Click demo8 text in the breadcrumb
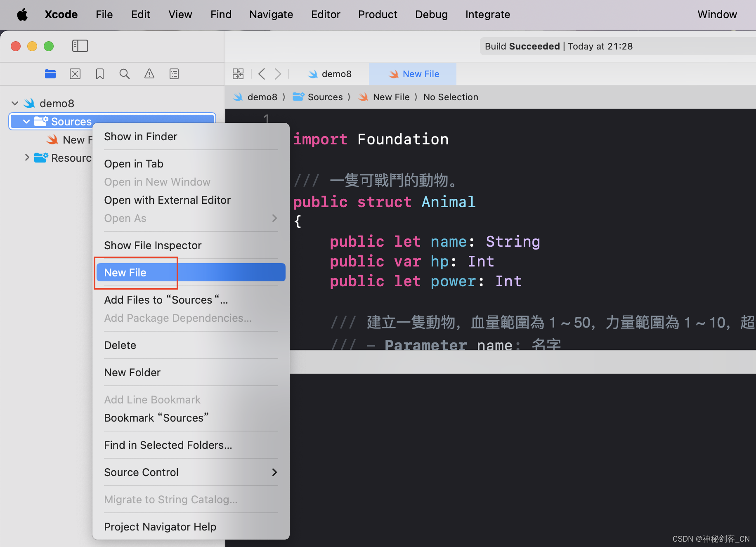The width and height of the screenshot is (756, 547). tap(262, 97)
